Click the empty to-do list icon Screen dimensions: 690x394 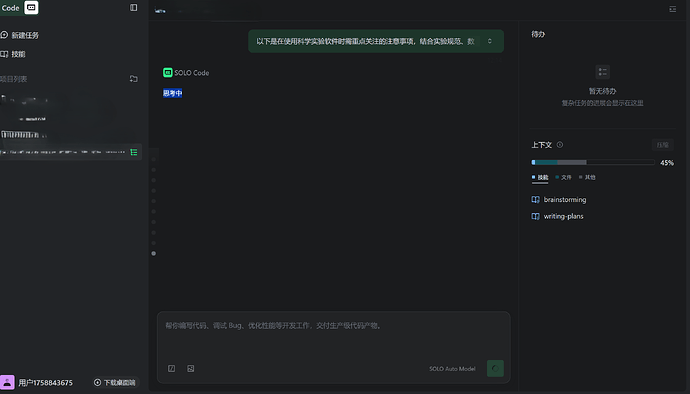[x=602, y=72]
